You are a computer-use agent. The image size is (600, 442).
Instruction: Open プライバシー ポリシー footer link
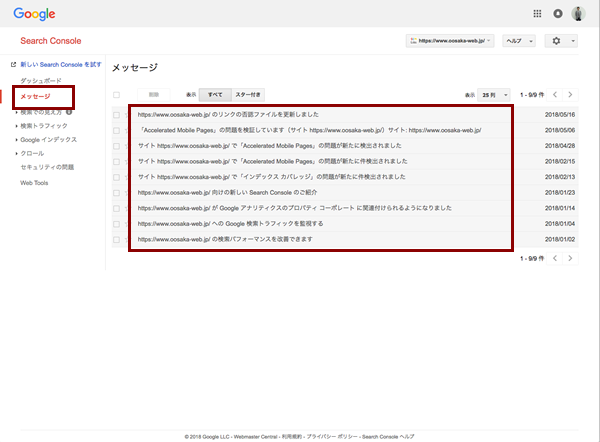pyautogui.click(x=332, y=437)
